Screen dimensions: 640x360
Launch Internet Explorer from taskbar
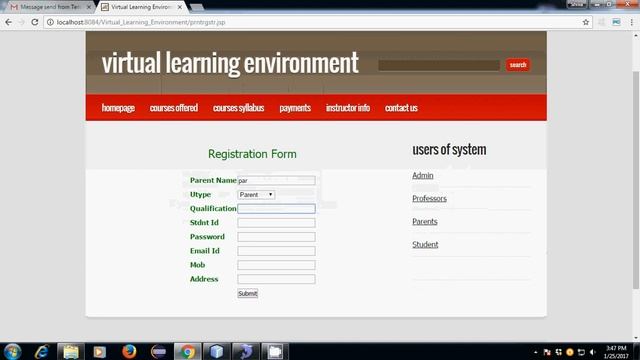tap(42, 351)
